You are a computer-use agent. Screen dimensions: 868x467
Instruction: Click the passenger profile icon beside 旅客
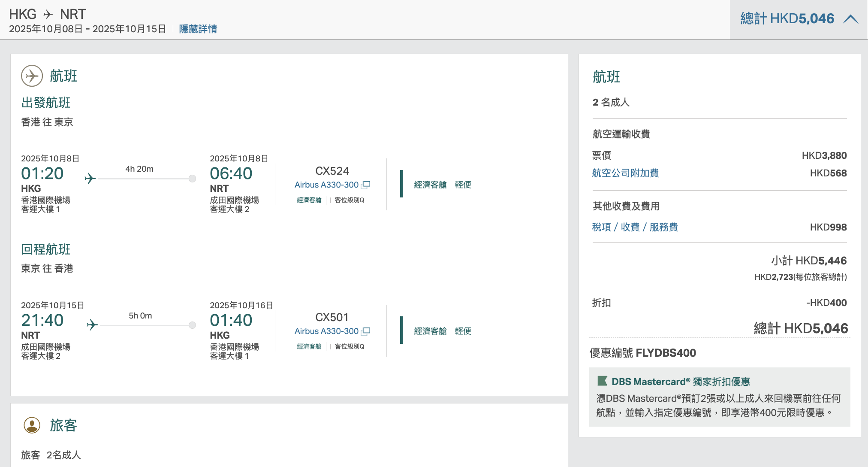point(32,425)
